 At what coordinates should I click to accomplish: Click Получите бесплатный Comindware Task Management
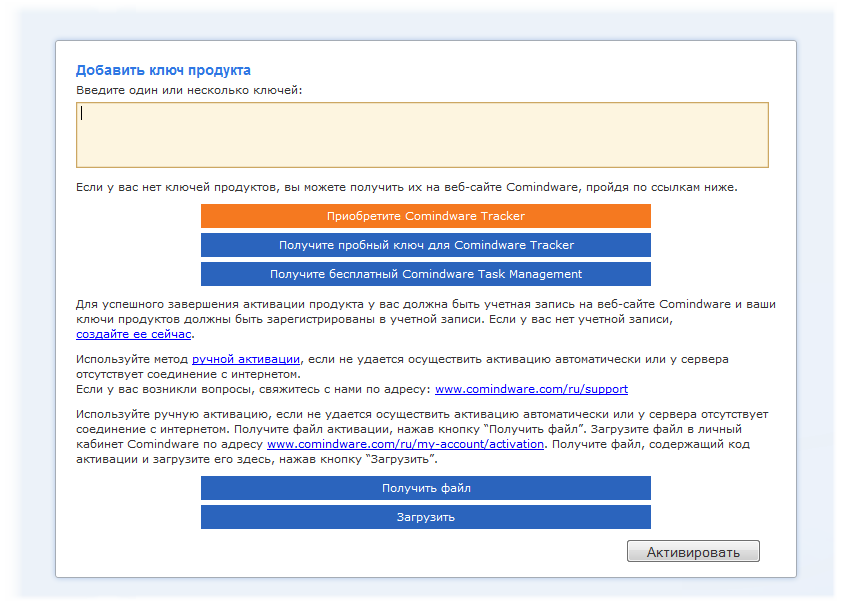coord(426,274)
